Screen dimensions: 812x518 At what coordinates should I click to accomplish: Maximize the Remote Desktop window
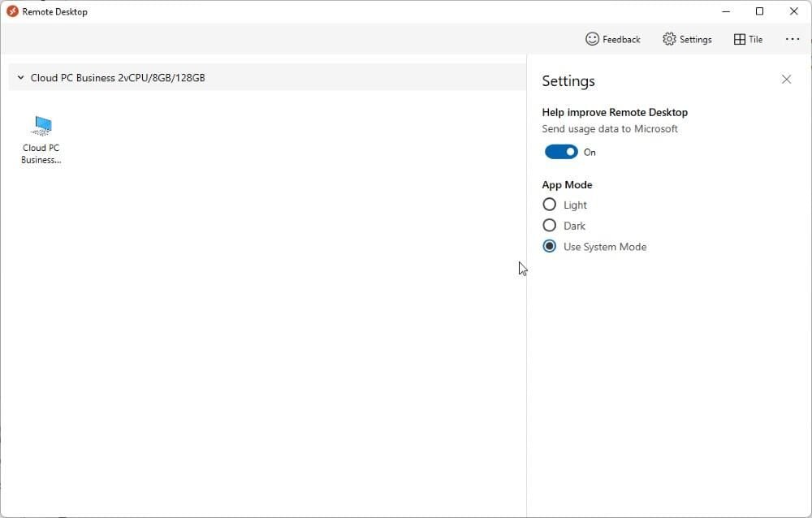tap(760, 11)
